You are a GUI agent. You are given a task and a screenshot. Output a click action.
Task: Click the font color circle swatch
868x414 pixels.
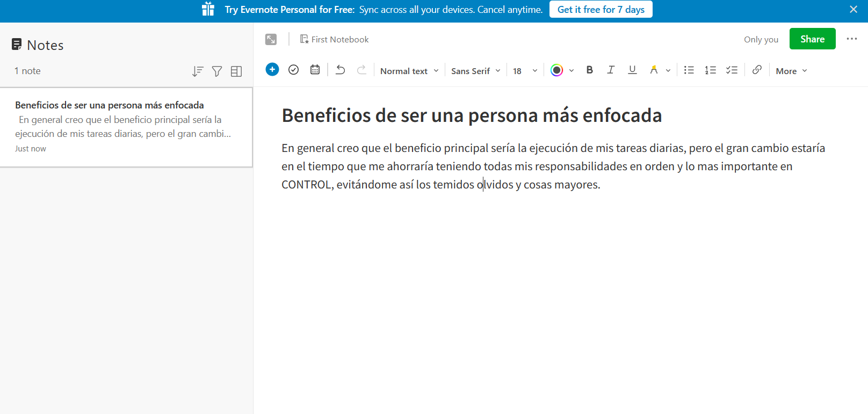coord(557,70)
